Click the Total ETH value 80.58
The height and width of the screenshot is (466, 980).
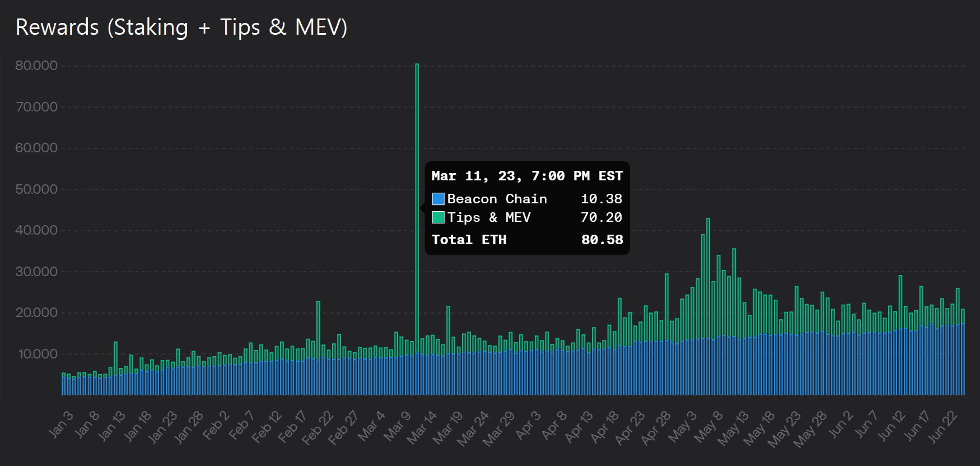[x=602, y=240]
